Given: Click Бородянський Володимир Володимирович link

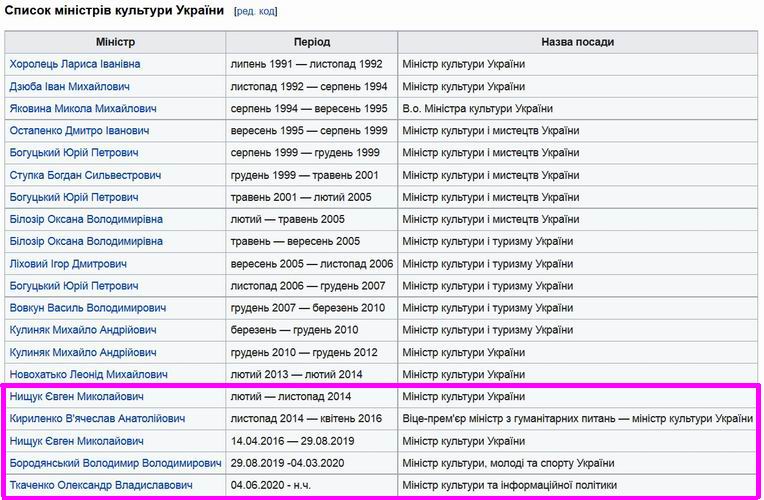Looking at the screenshot, I should 115,463.
